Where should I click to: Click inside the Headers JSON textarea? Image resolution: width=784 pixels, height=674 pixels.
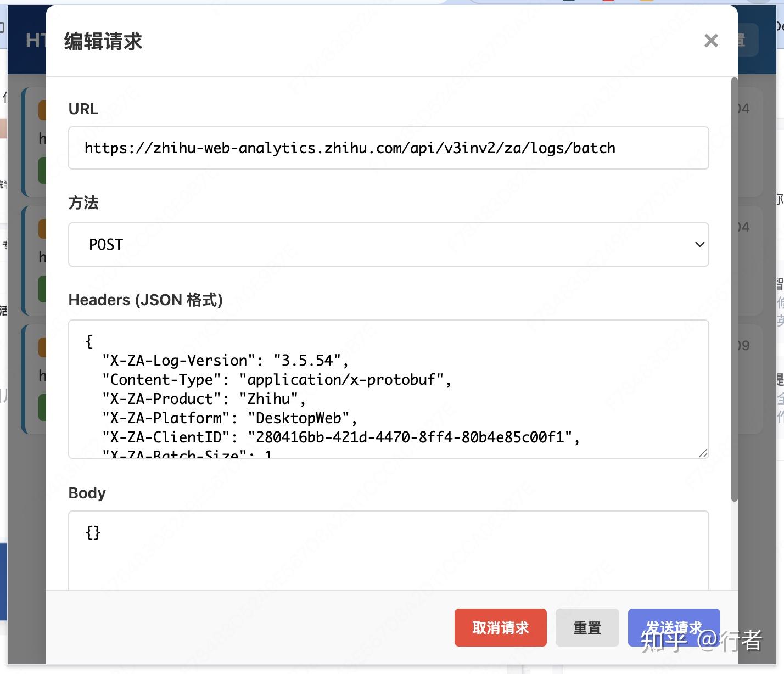(388, 389)
